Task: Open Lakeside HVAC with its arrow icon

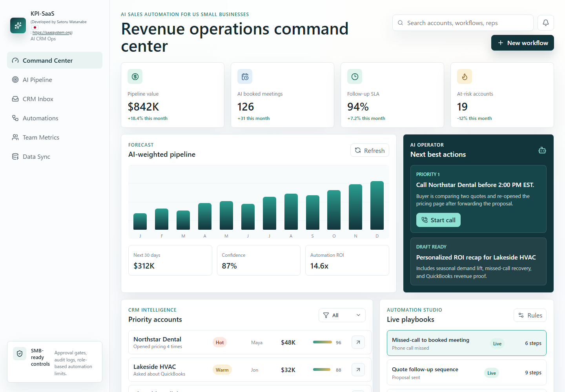Action: coord(358,370)
